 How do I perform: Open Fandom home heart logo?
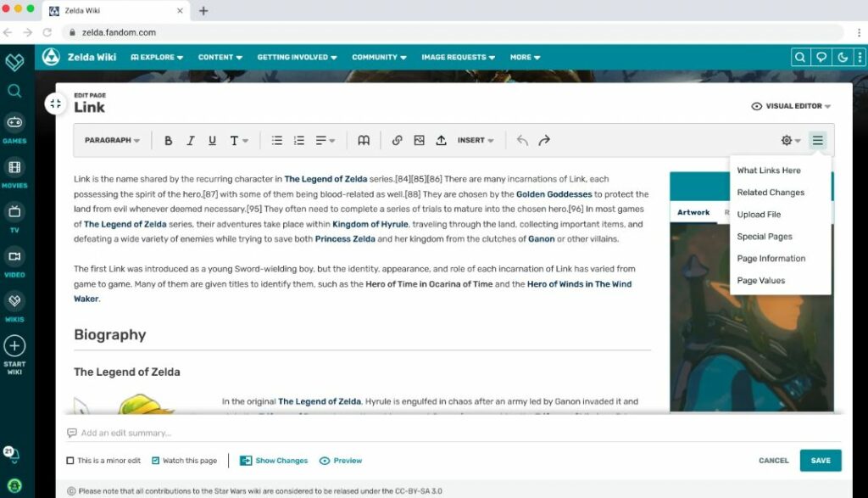pyautogui.click(x=14, y=61)
